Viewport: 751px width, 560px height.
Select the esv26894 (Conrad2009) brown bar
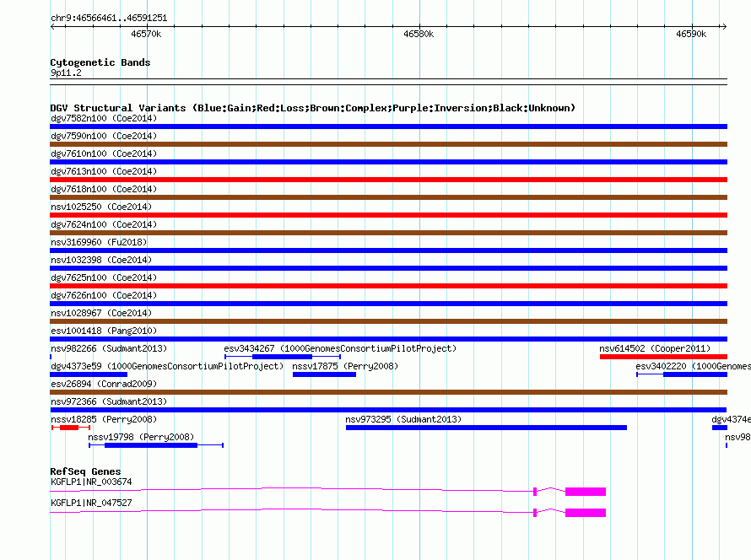[x=388, y=392]
